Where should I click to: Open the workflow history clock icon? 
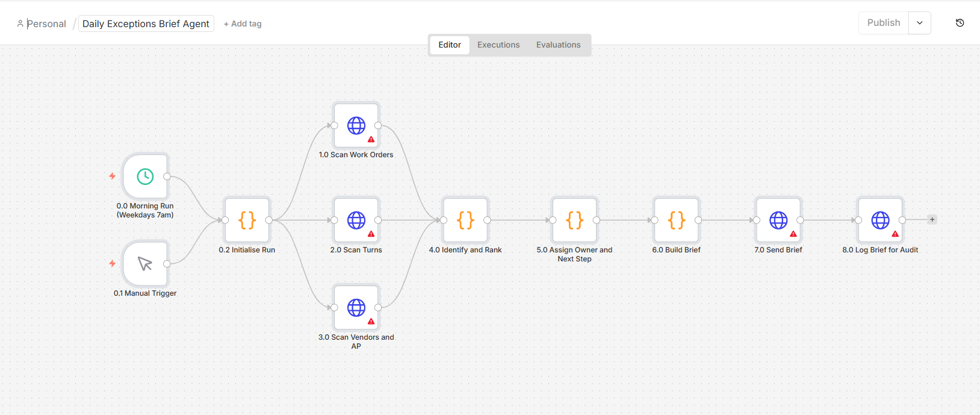coord(960,23)
